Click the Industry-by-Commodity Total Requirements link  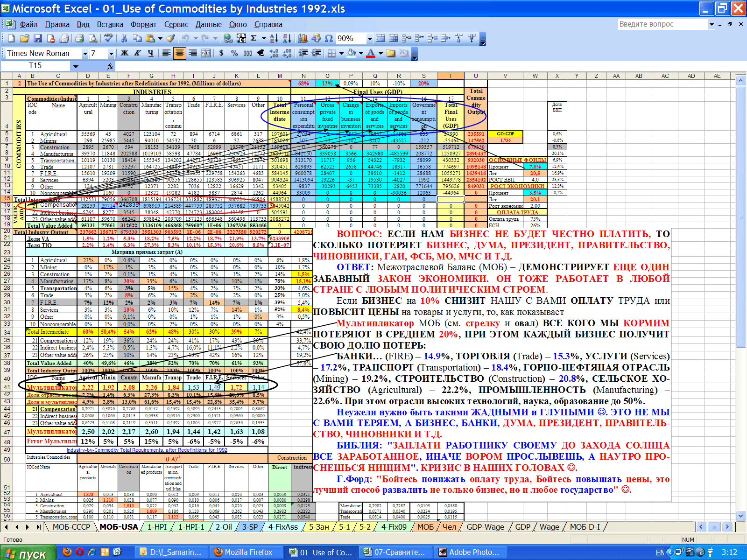pos(147,450)
